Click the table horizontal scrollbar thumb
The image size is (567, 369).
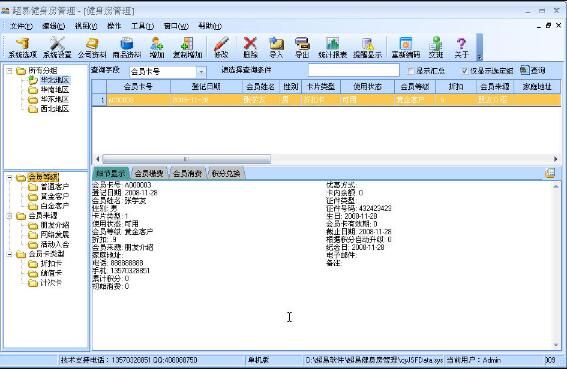pyautogui.click(x=187, y=159)
